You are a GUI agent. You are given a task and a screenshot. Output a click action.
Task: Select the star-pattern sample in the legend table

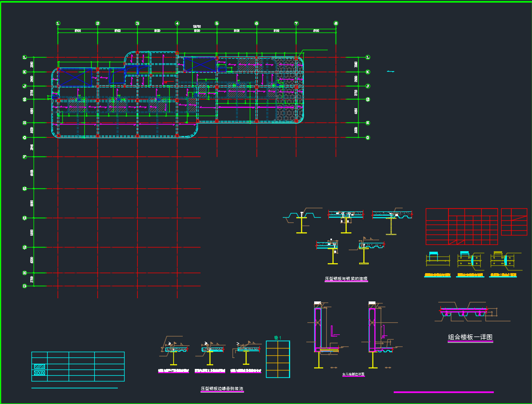[x=39, y=373]
